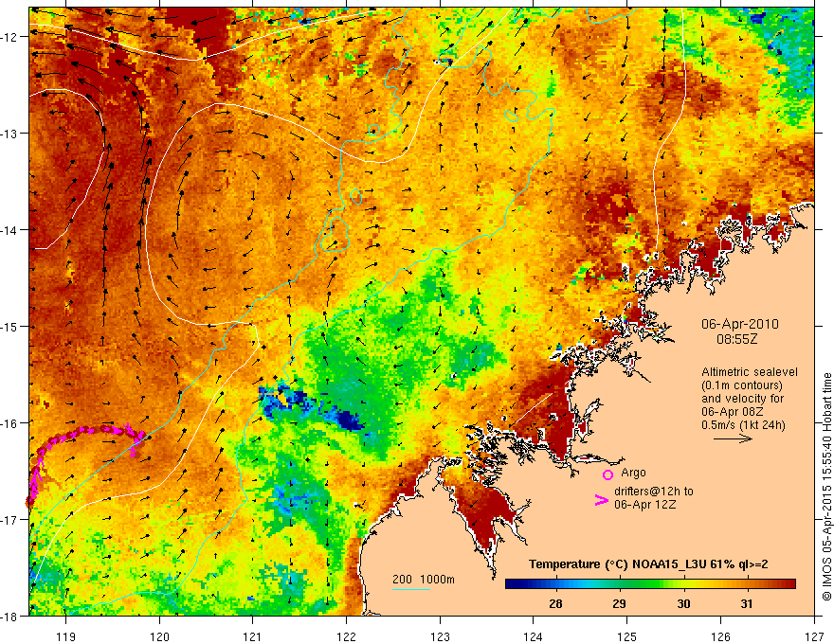Click the longitude axis label 124
The height and width of the screenshot is (644, 834).
point(534,636)
